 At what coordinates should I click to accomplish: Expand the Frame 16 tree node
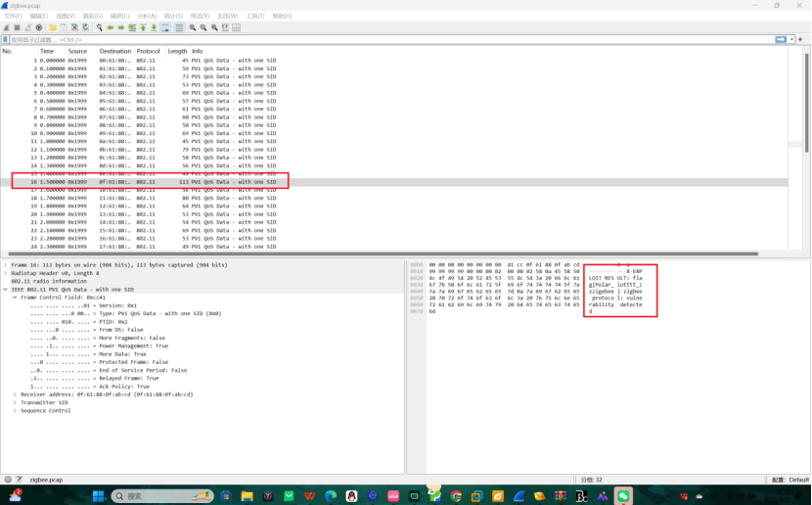[5, 265]
